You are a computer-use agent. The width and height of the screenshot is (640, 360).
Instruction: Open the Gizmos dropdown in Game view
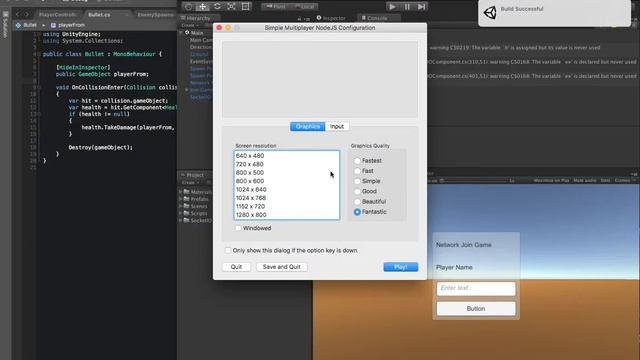coord(624,180)
